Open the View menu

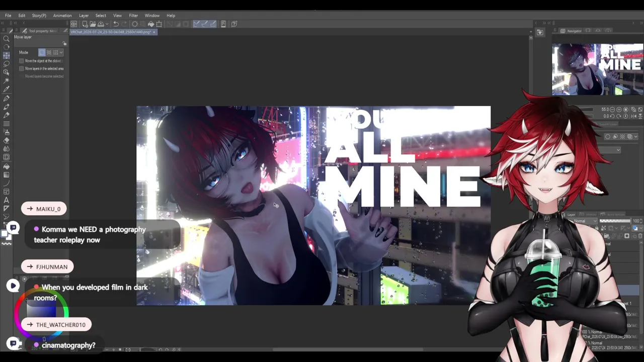pyautogui.click(x=117, y=16)
